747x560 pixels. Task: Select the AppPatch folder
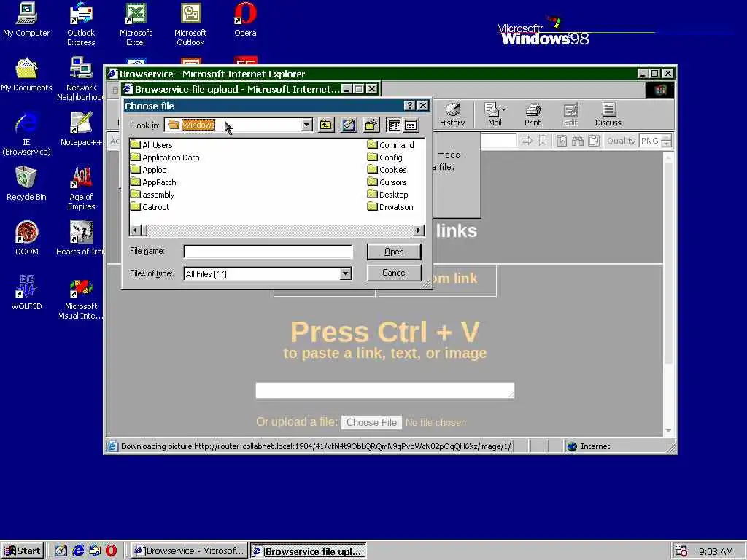click(153, 182)
